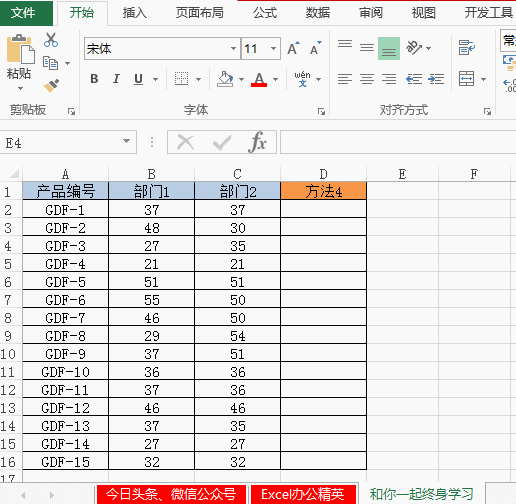Open the Name Box dropdown arrow
Image resolution: width=516 pixels, height=504 pixels.
[126, 141]
